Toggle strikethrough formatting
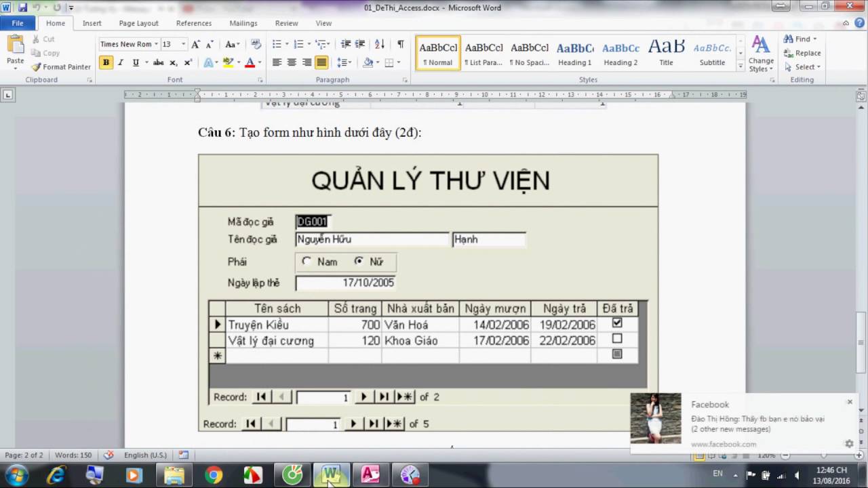868x488 pixels. pos(158,62)
